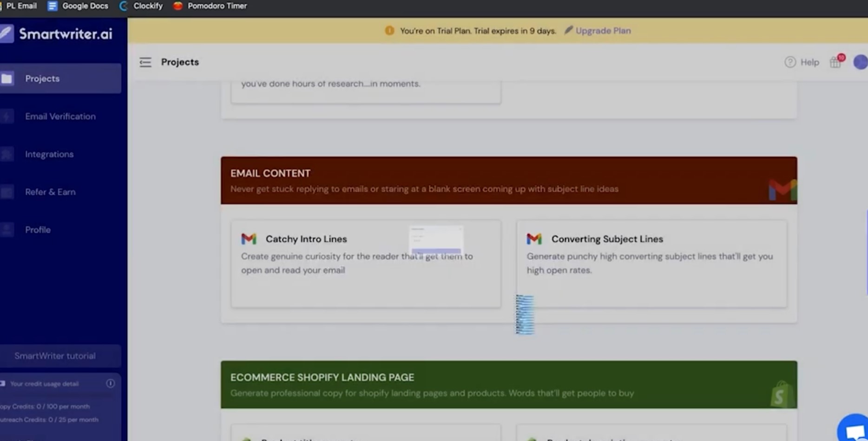Click "Generate punchy high converting subject lines" description
Image resolution: width=868 pixels, height=441 pixels.
(x=650, y=263)
